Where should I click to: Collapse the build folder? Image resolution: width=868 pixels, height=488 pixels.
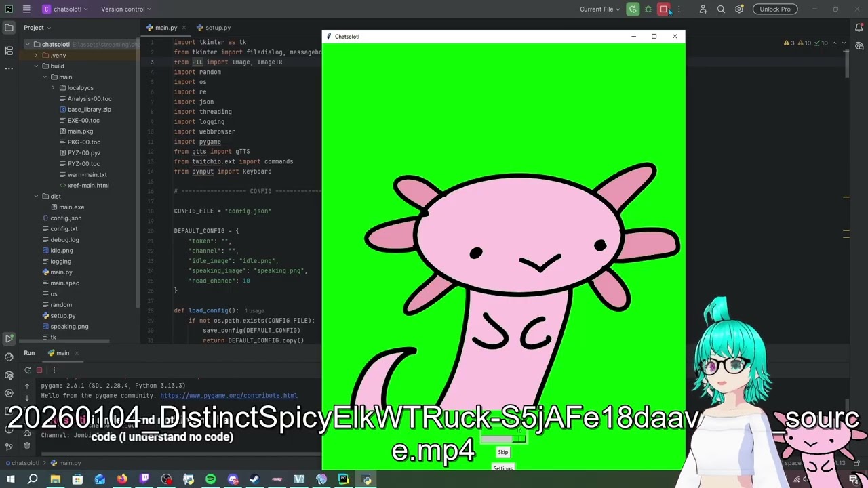37,66
